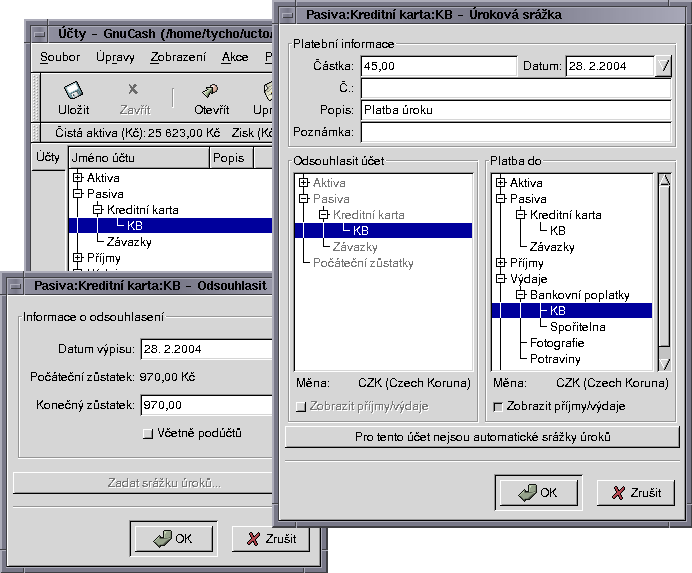Click KB row in Odsouhlasit účet tree
Image resolution: width=692 pixels, height=573 pixels.
(x=383, y=230)
